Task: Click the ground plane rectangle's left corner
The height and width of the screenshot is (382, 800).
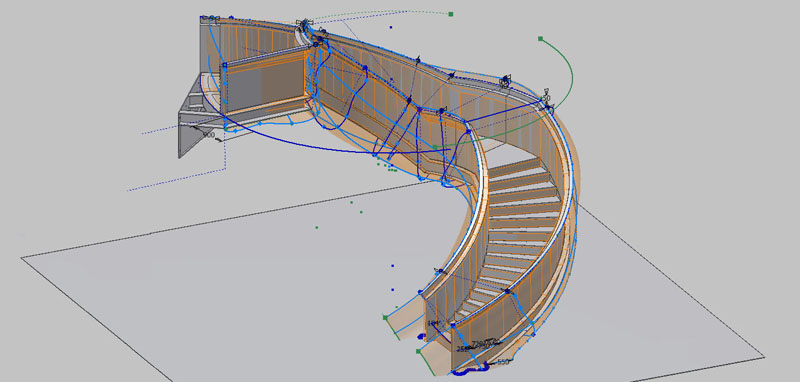Action: (x=21, y=258)
